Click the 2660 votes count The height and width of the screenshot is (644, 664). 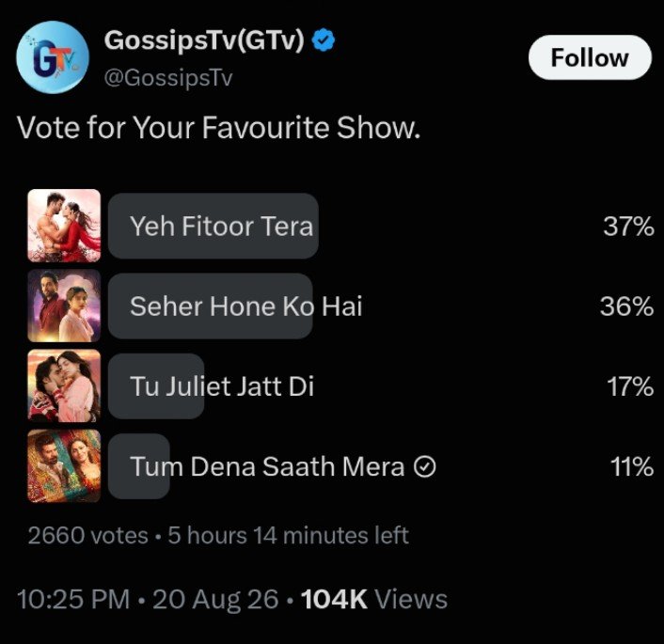pos(88,535)
